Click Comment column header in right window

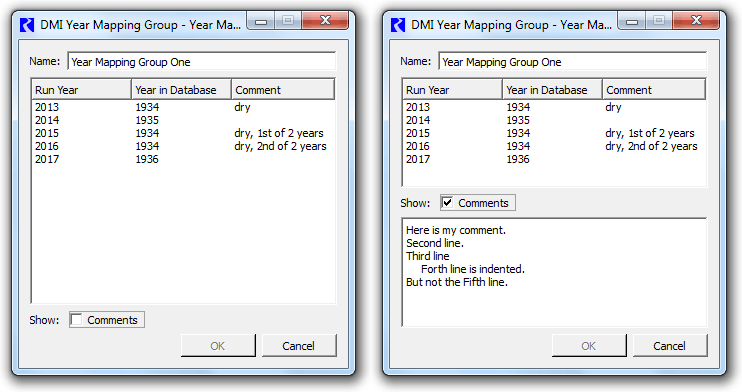click(x=654, y=90)
